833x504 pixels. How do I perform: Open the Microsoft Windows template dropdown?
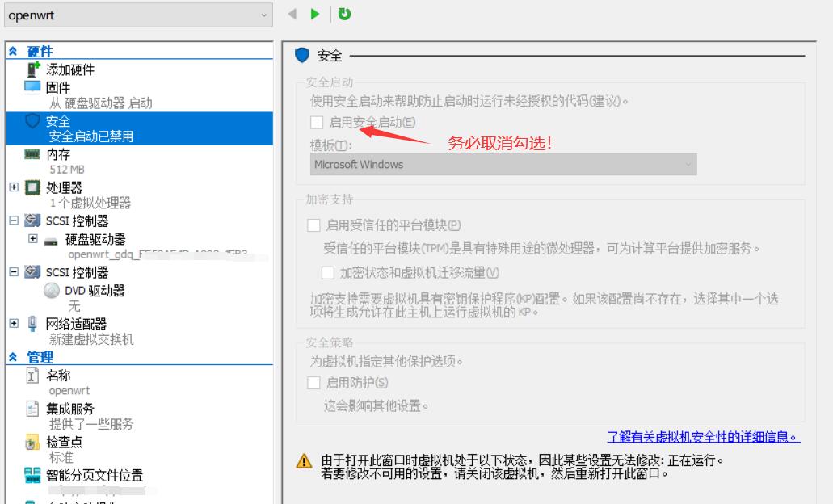tap(503, 164)
